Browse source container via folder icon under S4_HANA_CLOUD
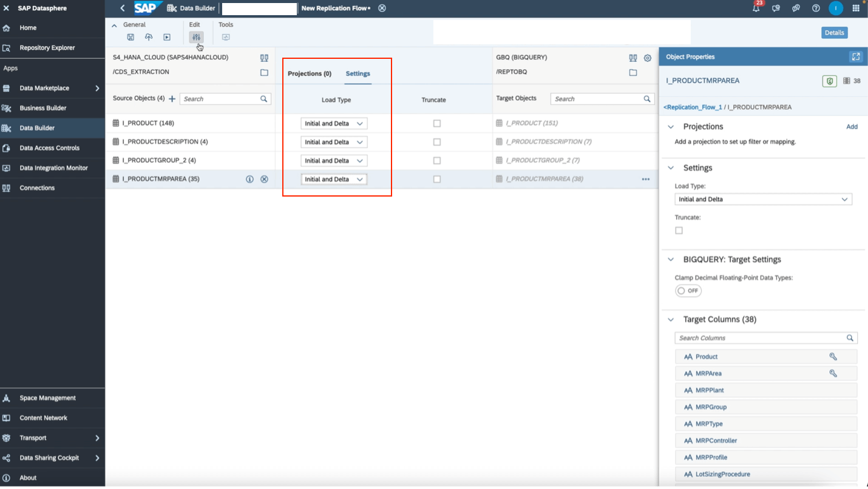The width and height of the screenshot is (868, 489). click(264, 72)
